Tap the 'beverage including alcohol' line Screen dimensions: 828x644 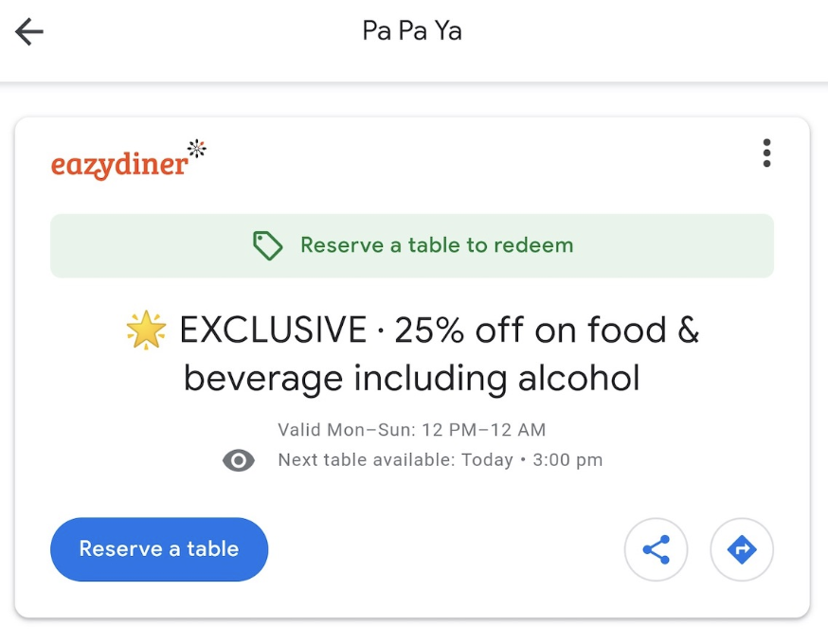[412, 379]
